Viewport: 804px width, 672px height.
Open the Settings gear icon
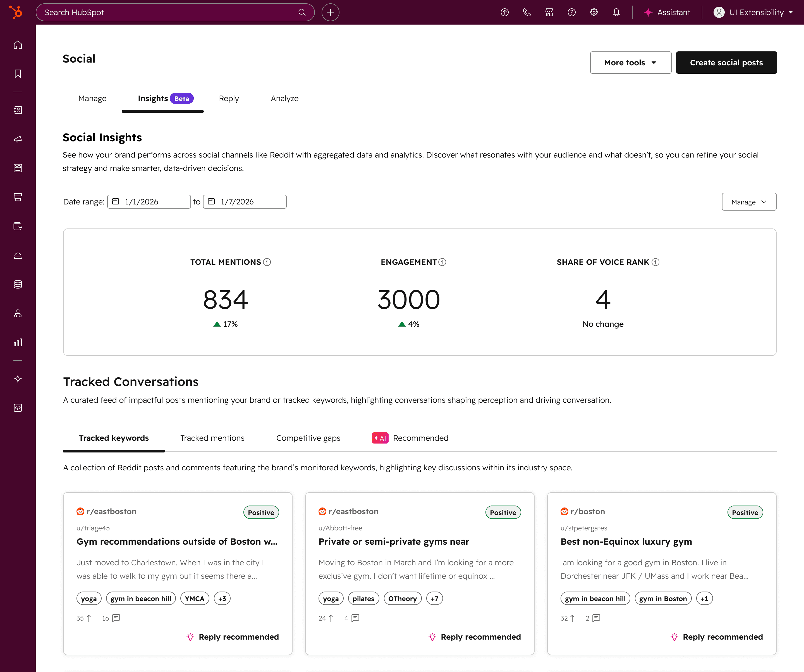(x=594, y=12)
